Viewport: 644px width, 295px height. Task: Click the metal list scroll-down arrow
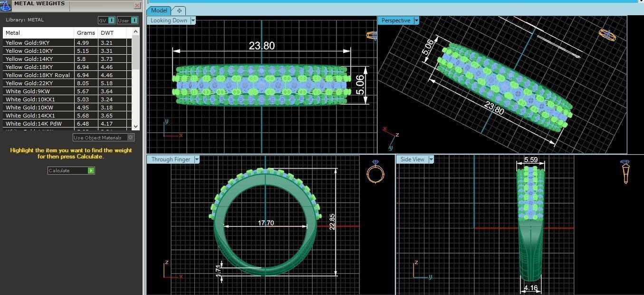point(136,126)
